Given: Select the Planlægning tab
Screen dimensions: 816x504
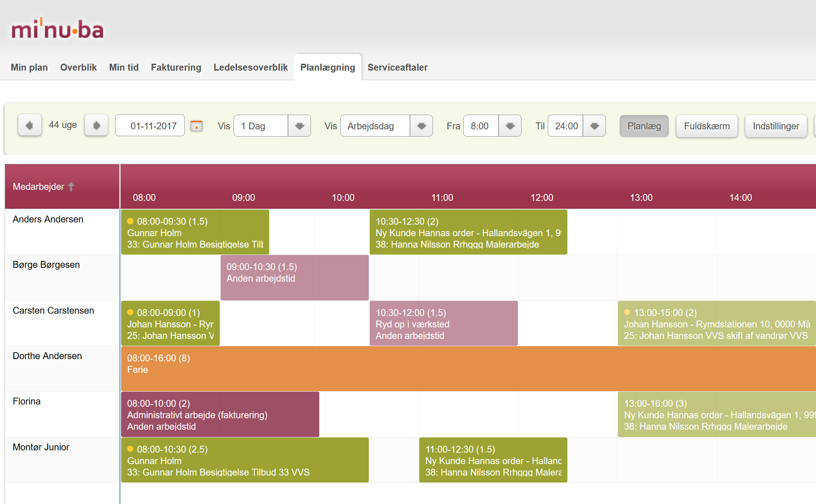Looking at the screenshot, I should [328, 67].
